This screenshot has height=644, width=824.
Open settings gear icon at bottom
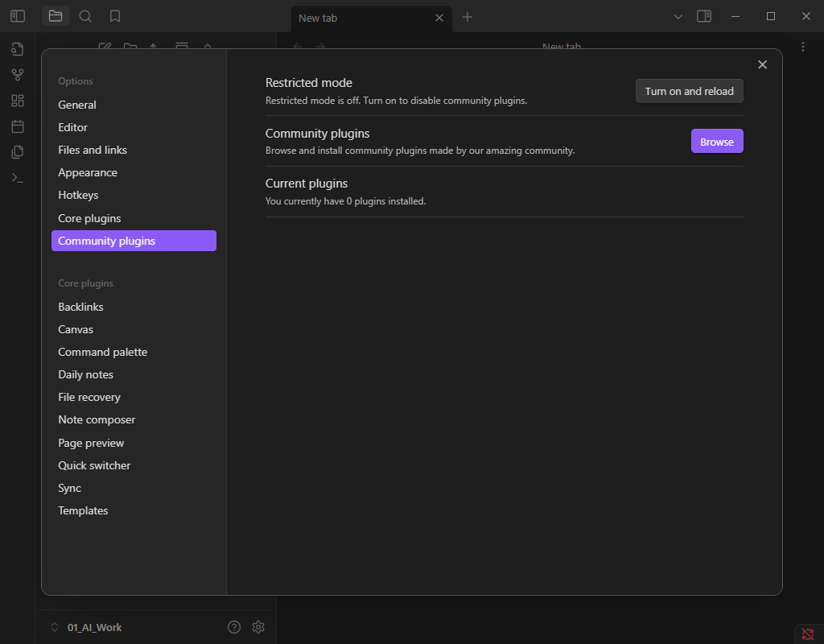pos(258,627)
